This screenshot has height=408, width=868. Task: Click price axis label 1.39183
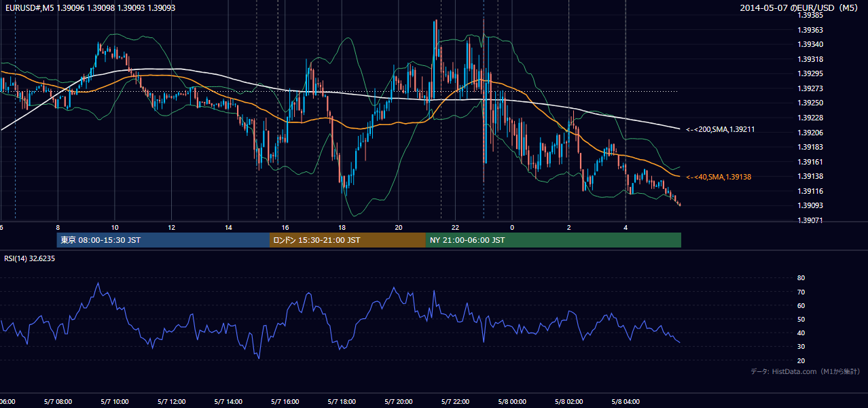pos(812,147)
